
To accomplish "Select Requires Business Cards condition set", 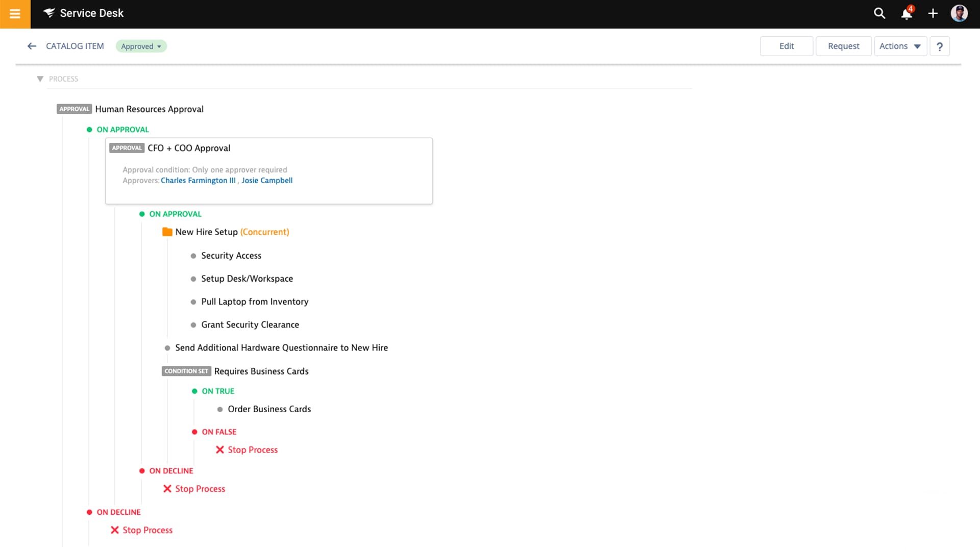I will pyautogui.click(x=261, y=371).
